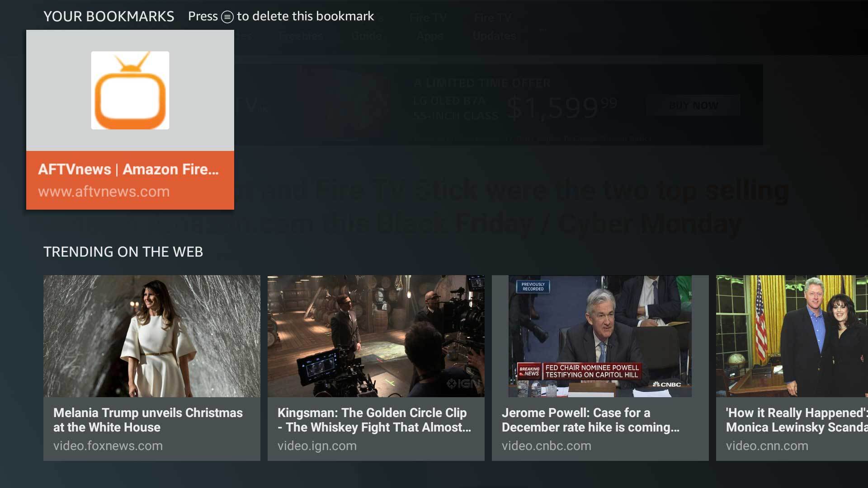Image resolution: width=868 pixels, height=488 pixels.
Task: Click video.ign.com source label
Action: (x=317, y=446)
